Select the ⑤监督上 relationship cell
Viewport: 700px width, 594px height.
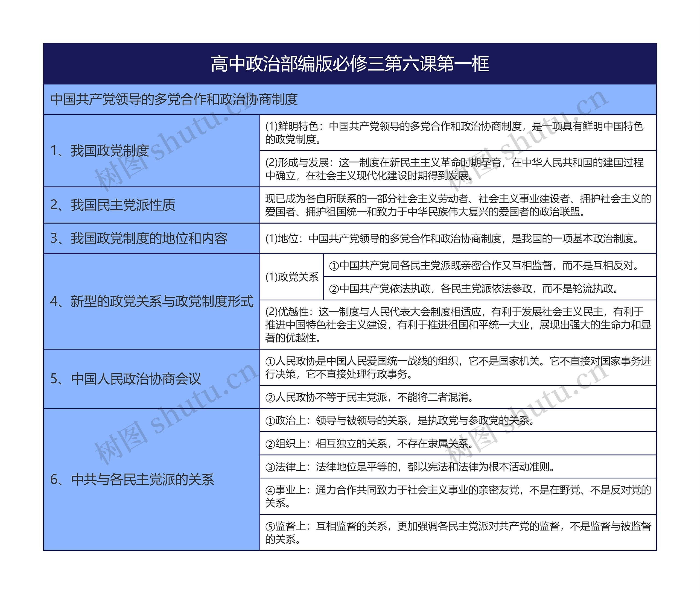pyautogui.click(x=458, y=532)
